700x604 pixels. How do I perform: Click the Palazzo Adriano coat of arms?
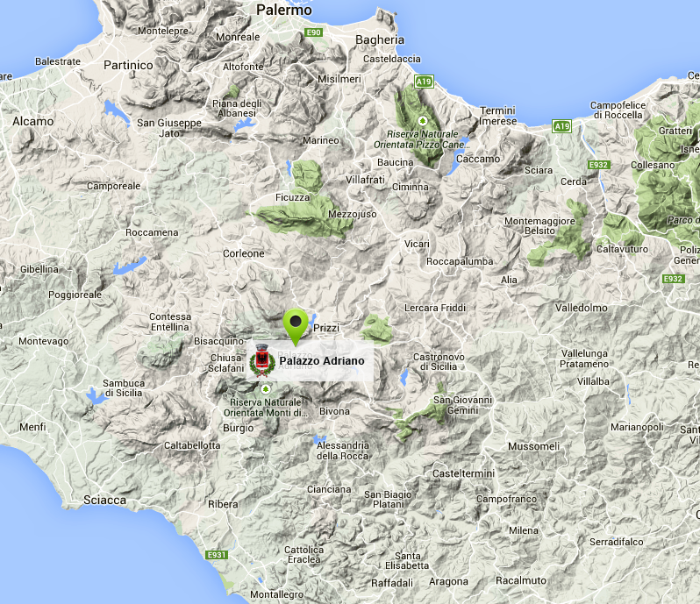point(262,360)
